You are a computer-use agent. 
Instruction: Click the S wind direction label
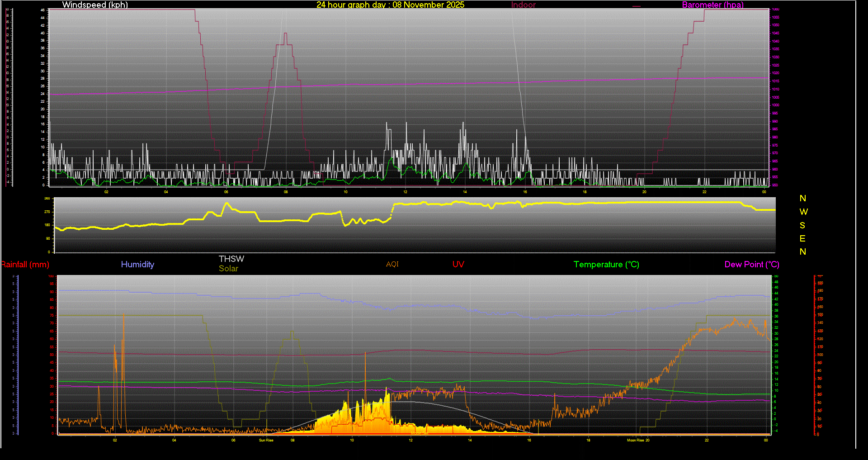(x=802, y=225)
